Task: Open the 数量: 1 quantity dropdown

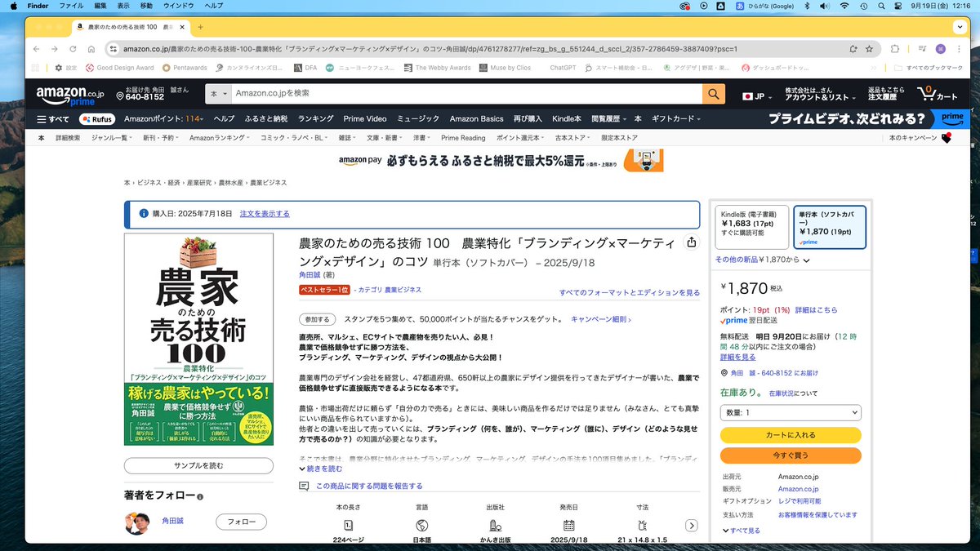Action: click(791, 412)
